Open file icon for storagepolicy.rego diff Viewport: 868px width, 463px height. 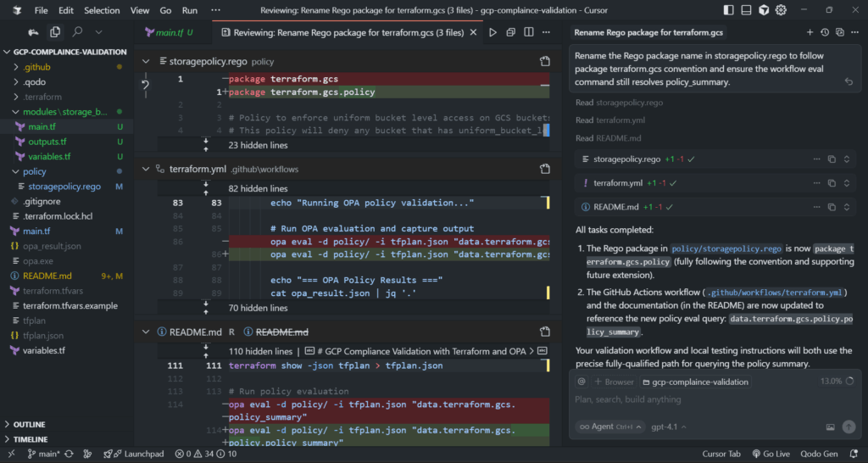click(545, 61)
